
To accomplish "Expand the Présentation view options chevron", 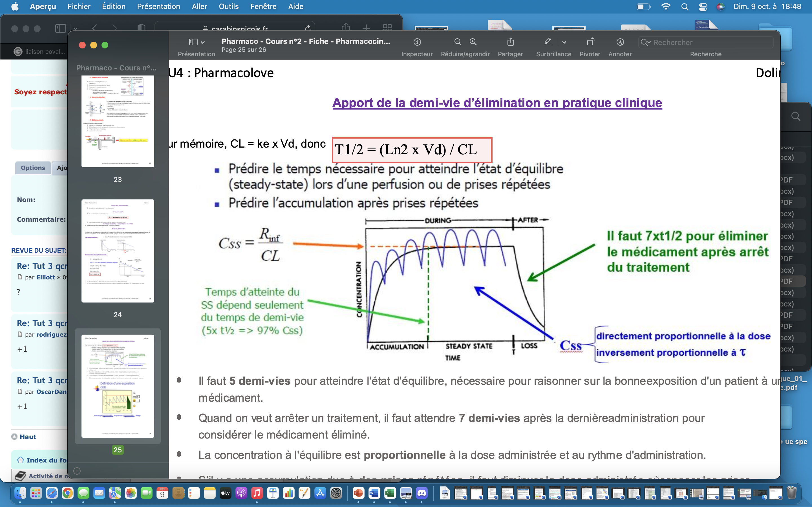I will tap(203, 42).
